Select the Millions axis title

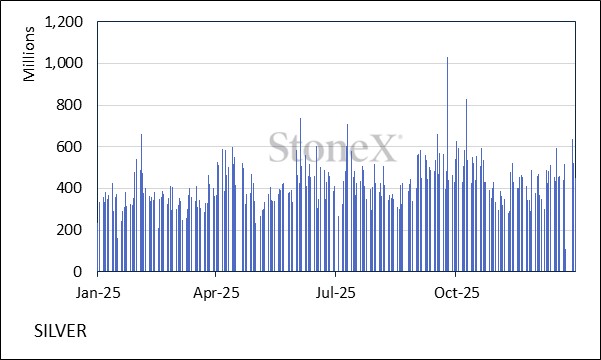(29, 54)
